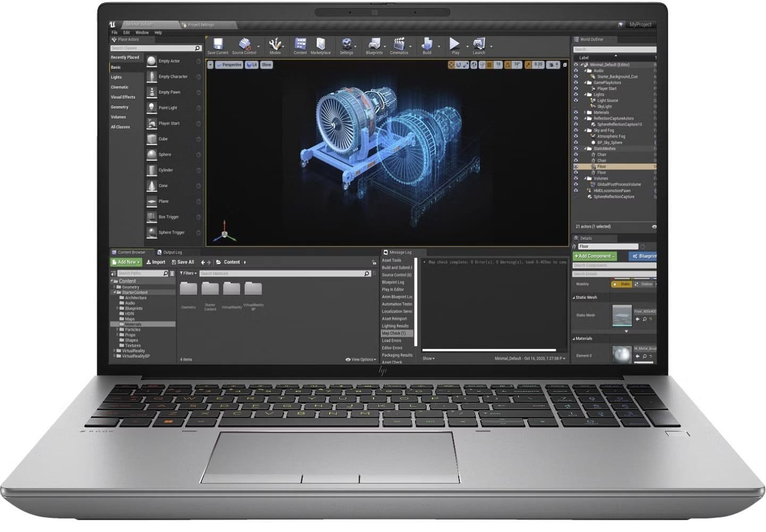The width and height of the screenshot is (766, 532).
Task: Open the Filters dropdown in Content Browser
Action: pos(188,273)
